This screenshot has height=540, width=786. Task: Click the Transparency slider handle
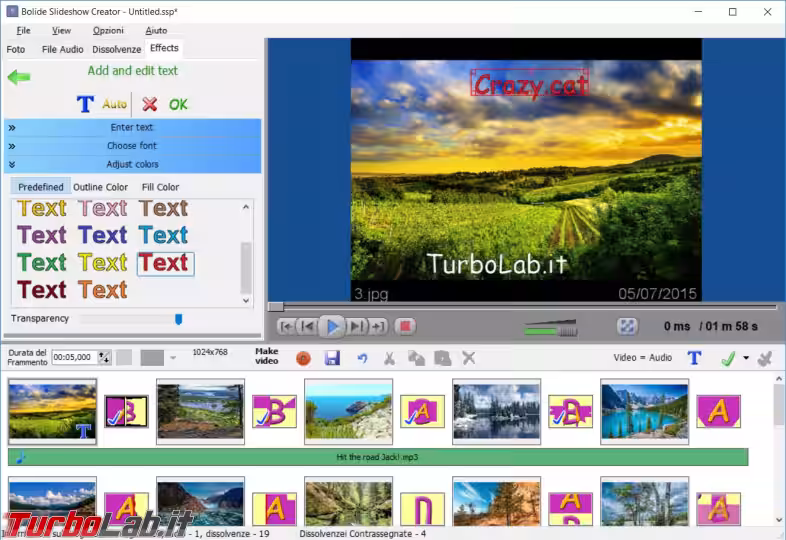coord(178,319)
